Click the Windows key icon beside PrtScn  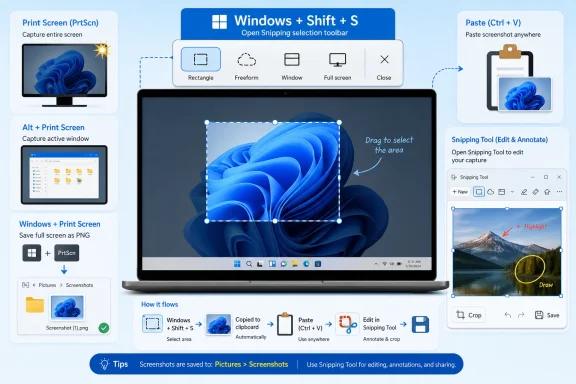[32, 253]
